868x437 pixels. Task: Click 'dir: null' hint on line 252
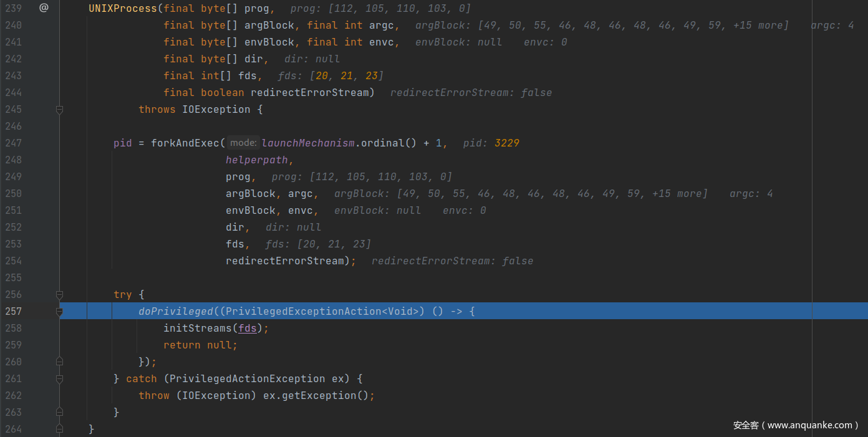coord(294,228)
